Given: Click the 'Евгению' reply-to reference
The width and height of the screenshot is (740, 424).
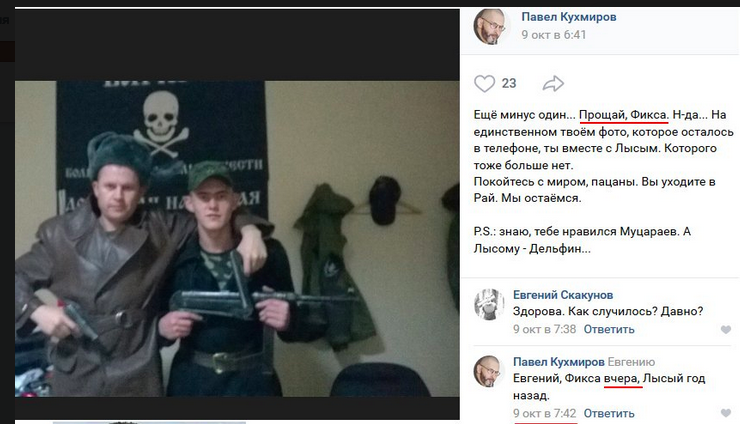Looking at the screenshot, I should click(x=631, y=362).
